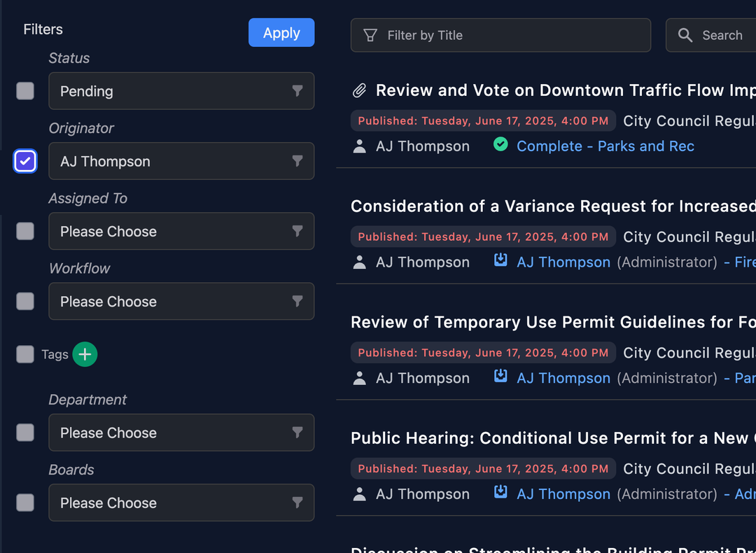The height and width of the screenshot is (553, 756).
Task: Click the funnel icon in Filter by Title
Action: click(370, 35)
